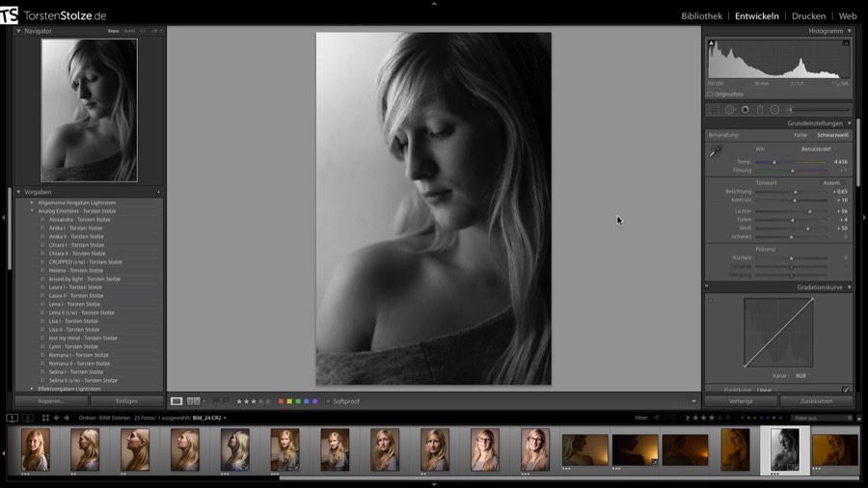Apply the Helena - Torsten Stolze preset

[x=76, y=270]
